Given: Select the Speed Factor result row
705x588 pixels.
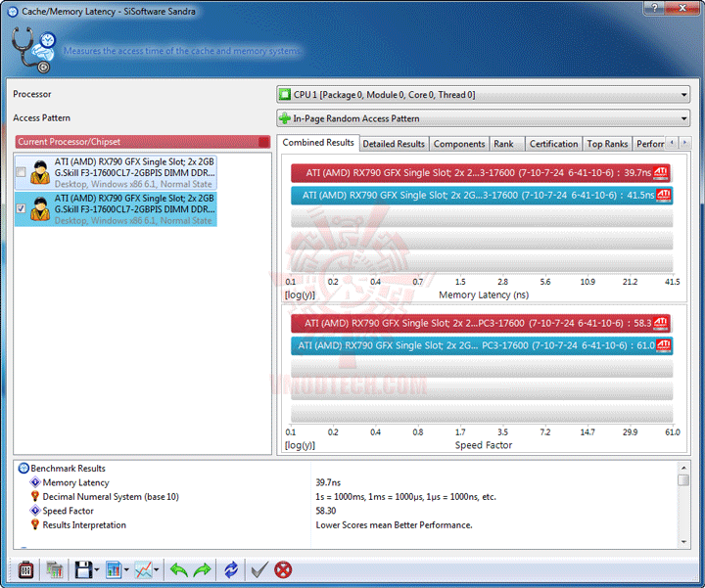Looking at the screenshot, I should (347, 511).
